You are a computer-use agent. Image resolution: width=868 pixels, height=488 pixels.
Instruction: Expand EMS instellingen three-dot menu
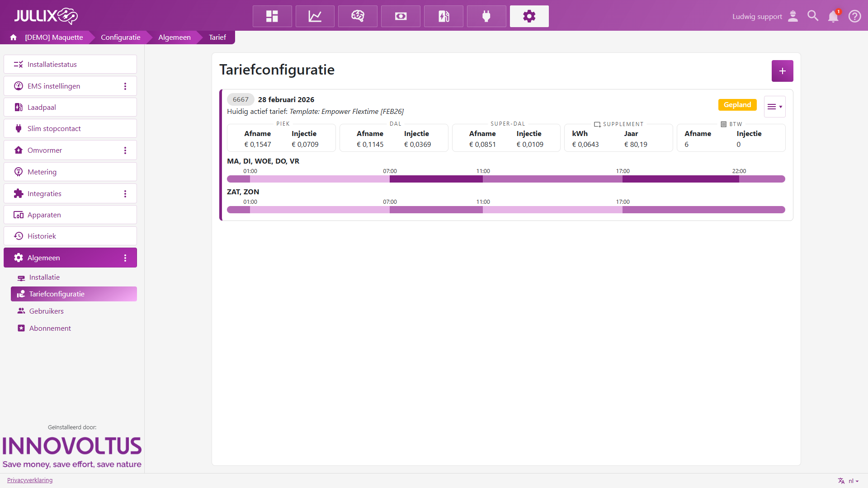coord(125,86)
